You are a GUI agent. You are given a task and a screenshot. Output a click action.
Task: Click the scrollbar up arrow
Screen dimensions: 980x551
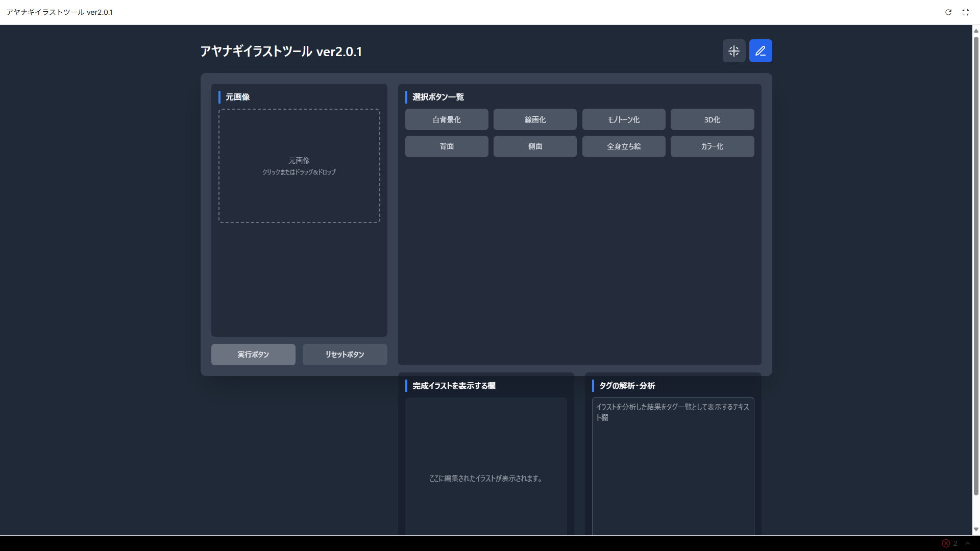point(976,31)
